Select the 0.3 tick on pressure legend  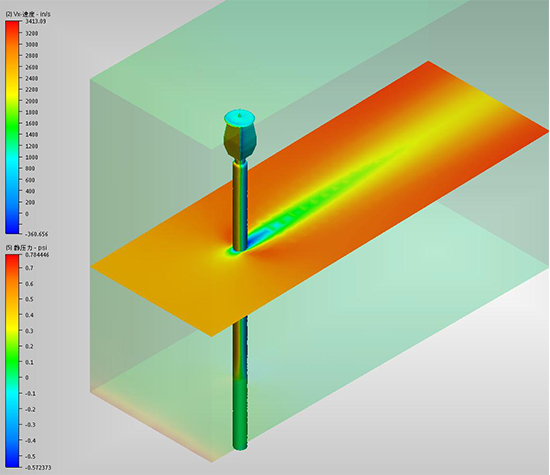[x=29, y=331]
